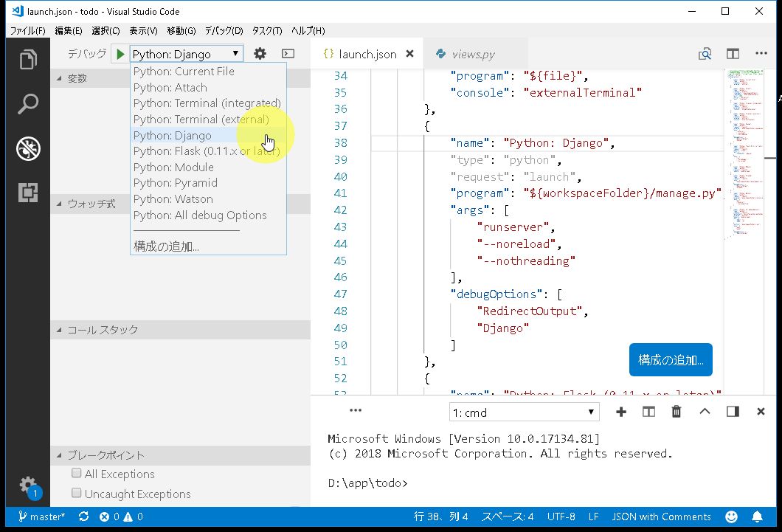Image resolution: width=782 pixels, height=532 pixels.
Task: Enable the Uncaught Exceptions breakpoint checkbox
Action: tap(77, 493)
